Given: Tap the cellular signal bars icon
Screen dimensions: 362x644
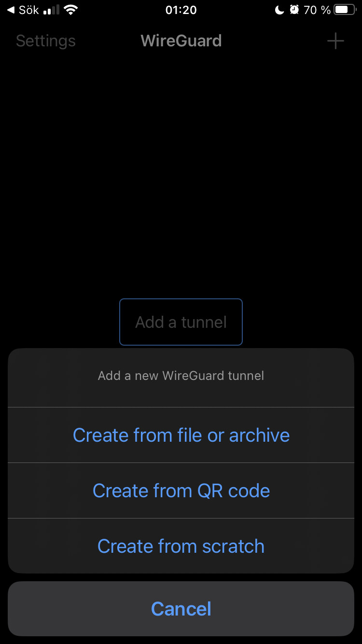Looking at the screenshot, I should pos(51,10).
